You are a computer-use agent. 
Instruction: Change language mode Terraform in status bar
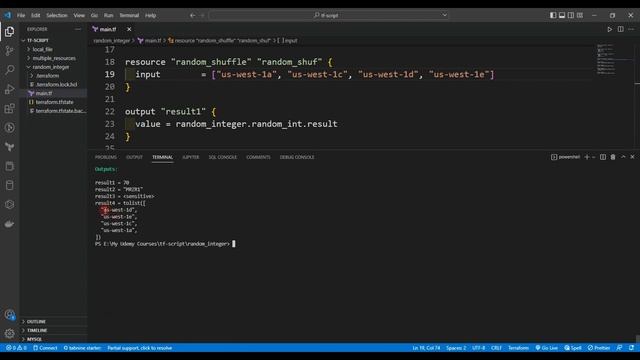tap(518, 348)
